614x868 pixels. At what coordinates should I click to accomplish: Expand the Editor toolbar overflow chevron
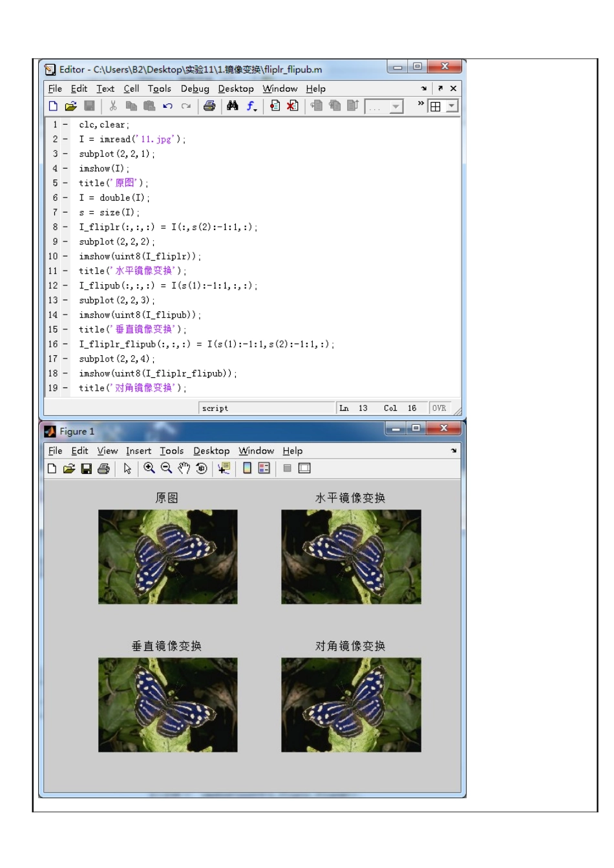tap(421, 103)
